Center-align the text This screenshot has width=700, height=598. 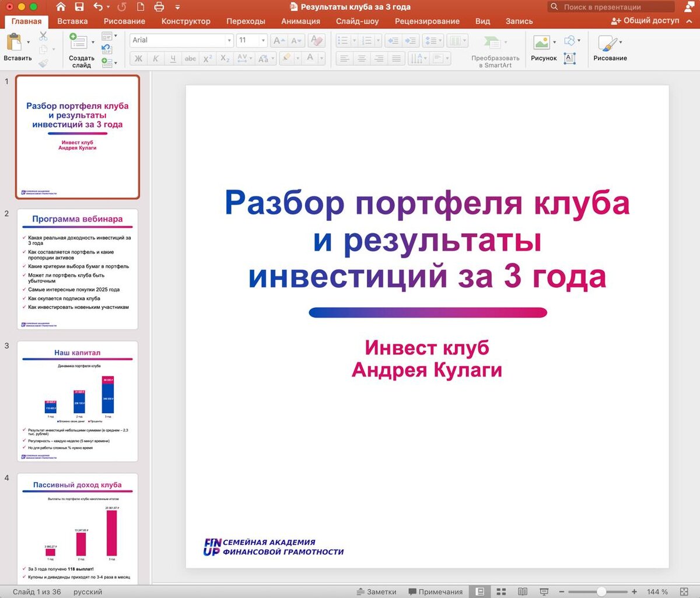click(362, 58)
